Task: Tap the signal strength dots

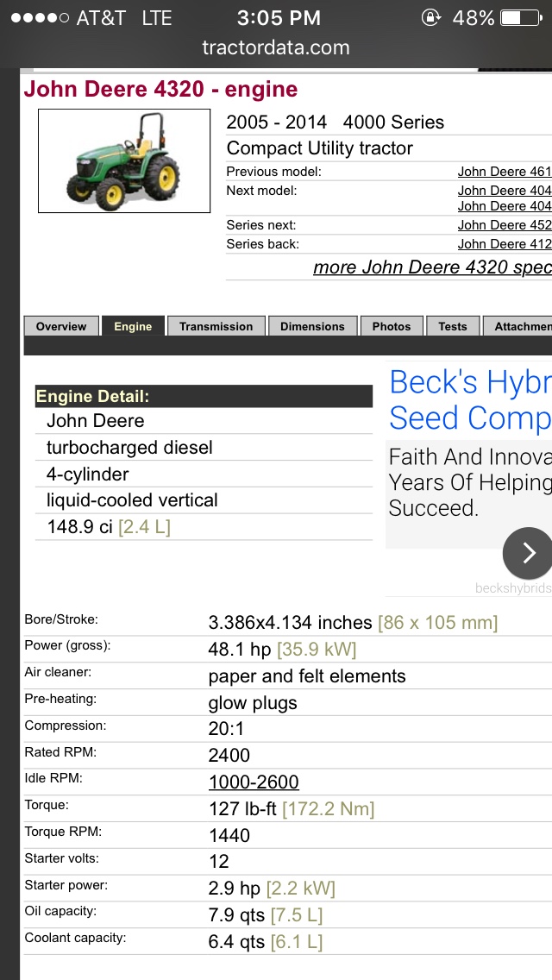Action: click(39, 18)
